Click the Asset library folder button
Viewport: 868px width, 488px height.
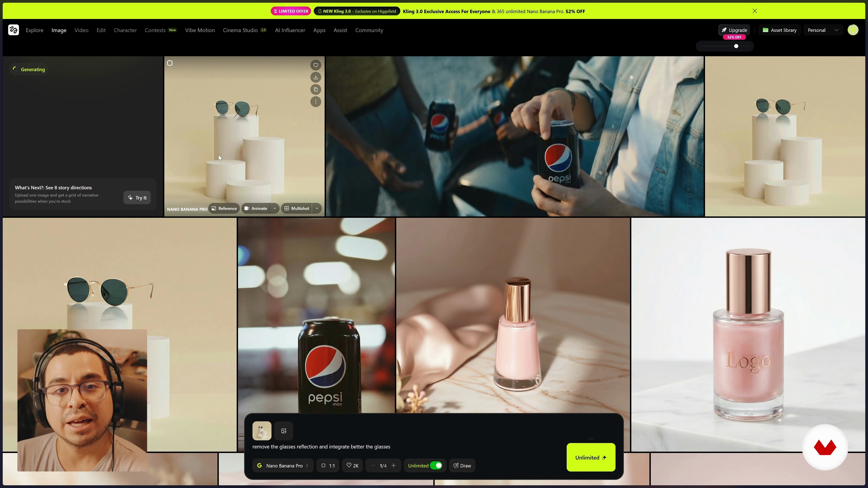[x=780, y=30]
